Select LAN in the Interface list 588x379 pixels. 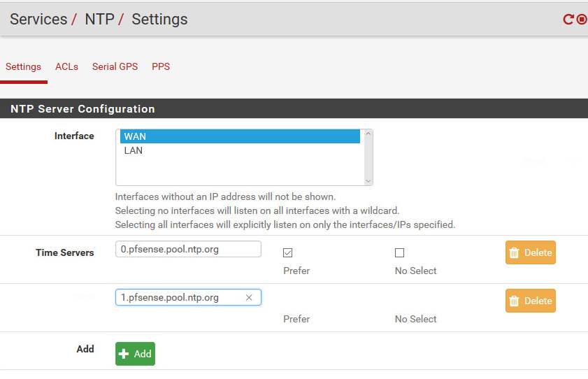[x=240, y=151]
